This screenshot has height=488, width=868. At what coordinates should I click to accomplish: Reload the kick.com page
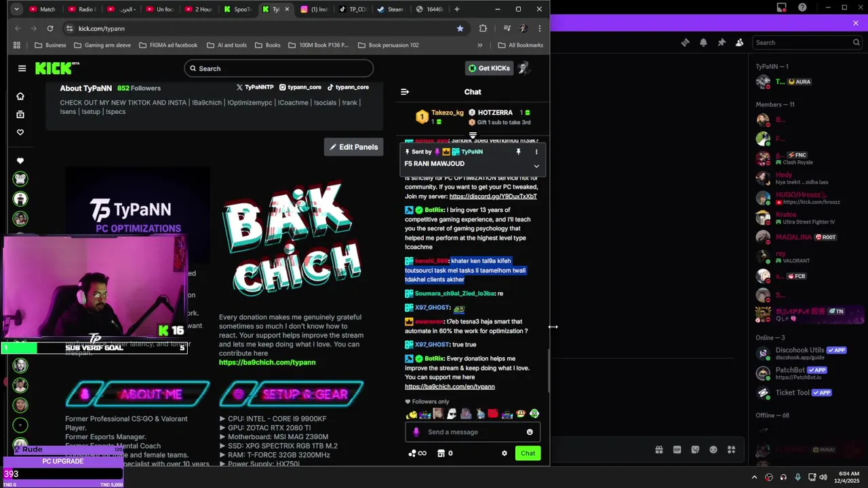coord(50,28)
